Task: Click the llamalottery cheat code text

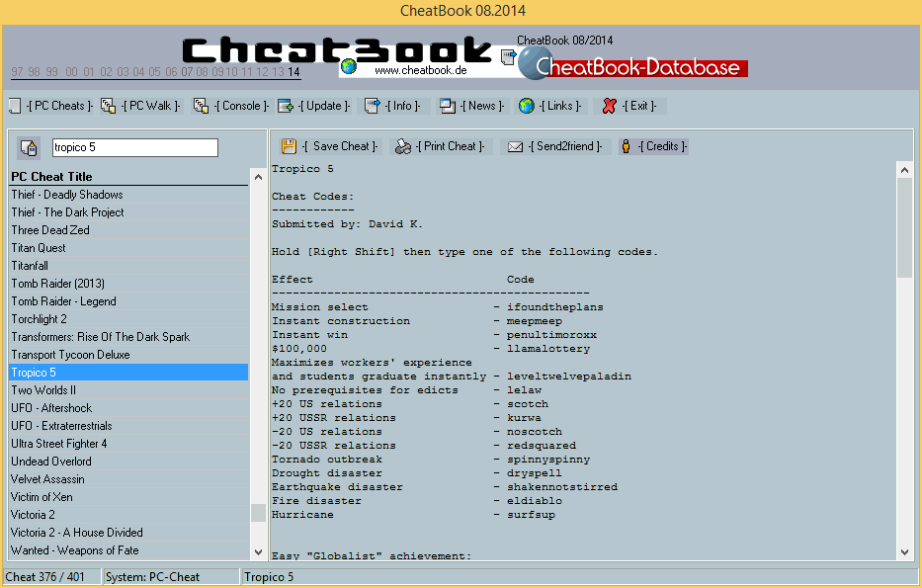Action: coord(548,349)
